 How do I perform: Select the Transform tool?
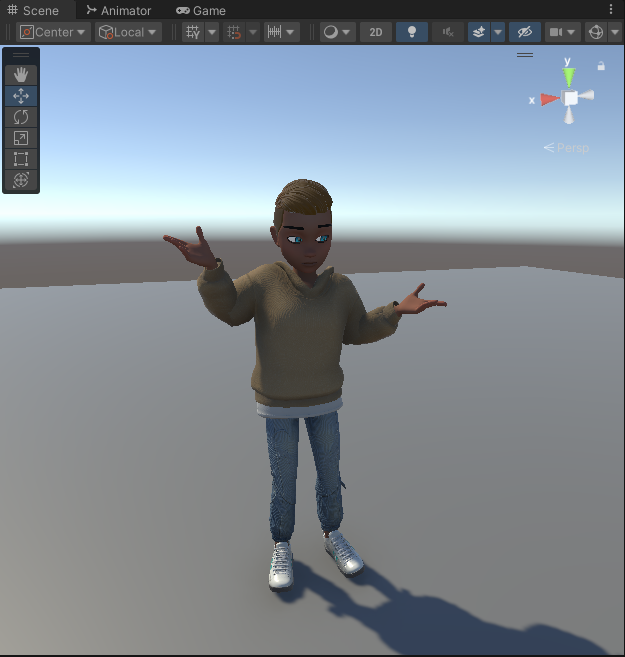point(21,180)
